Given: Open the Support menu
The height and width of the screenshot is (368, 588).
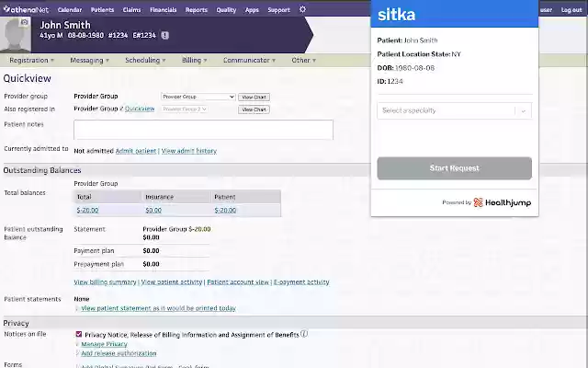Looking at the screenshot, I should [278, 10].
